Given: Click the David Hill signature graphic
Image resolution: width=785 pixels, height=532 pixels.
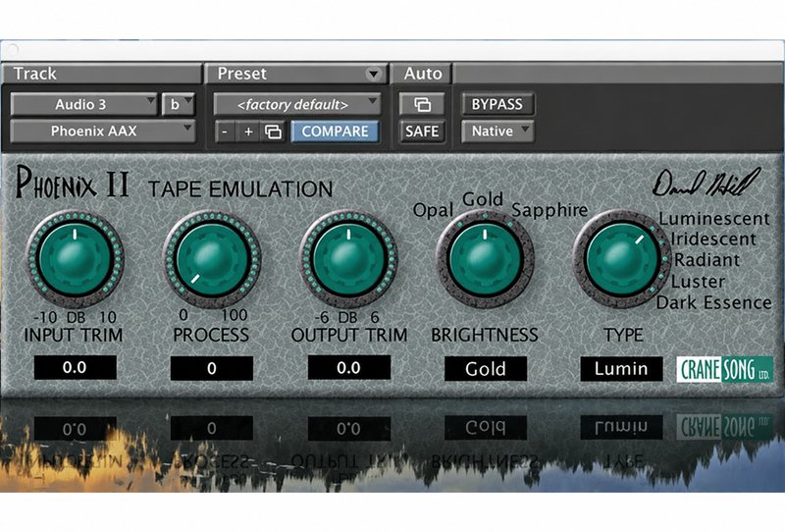Looking at the screenshot, I should pyautogui.click(x=706, y=183).
